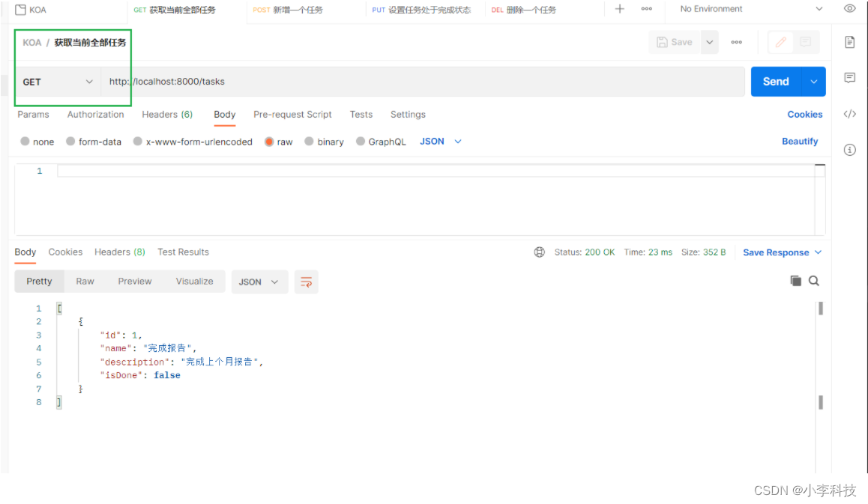Image resolution: width=868 pixels, height=504 pixels.
Task: Open the JSON response format dropdown
Action: click(x=259, y=282)
